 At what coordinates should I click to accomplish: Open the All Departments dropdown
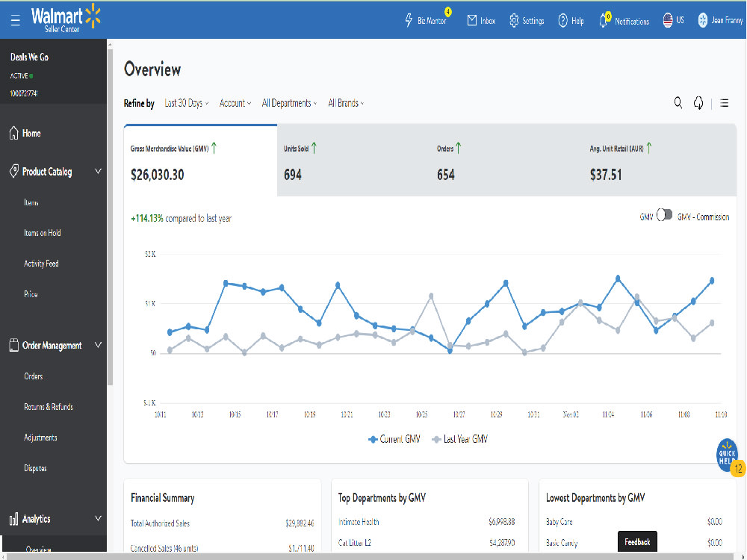(289, 103)
